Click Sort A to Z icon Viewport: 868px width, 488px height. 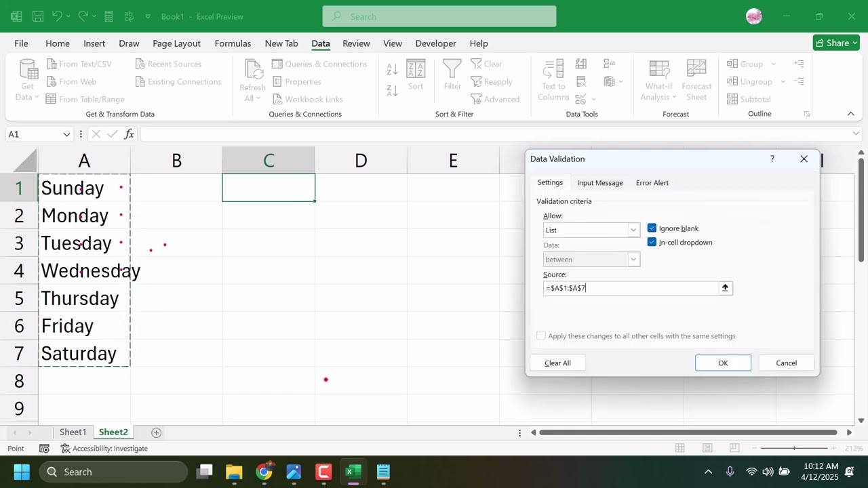tap(392, 69)
